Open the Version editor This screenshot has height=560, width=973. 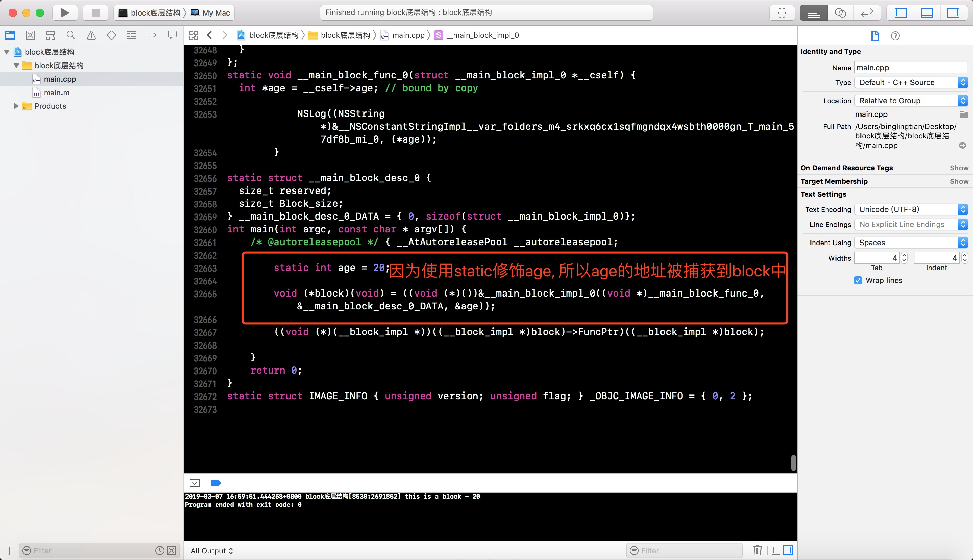click(x=867, y=13)
